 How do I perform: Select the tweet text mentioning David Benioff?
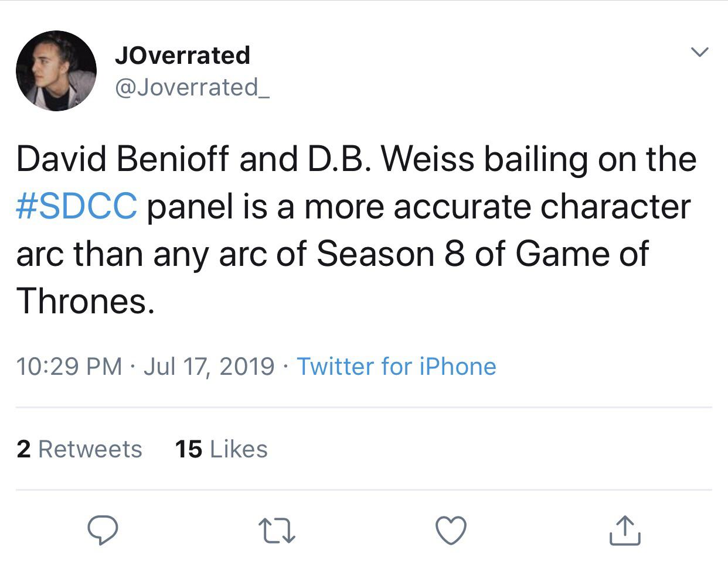tap(356, 230)
